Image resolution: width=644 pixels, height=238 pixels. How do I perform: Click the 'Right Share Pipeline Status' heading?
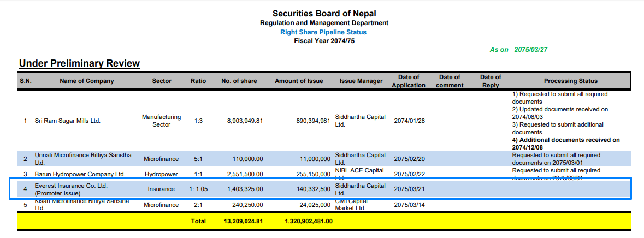[x=323, y=32]
